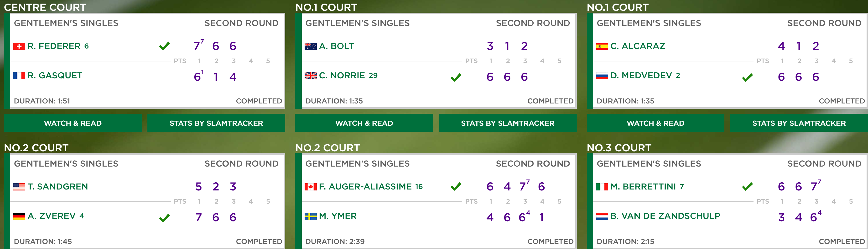Click the British flag next to C. Norrie

click(x=310, y=76)
